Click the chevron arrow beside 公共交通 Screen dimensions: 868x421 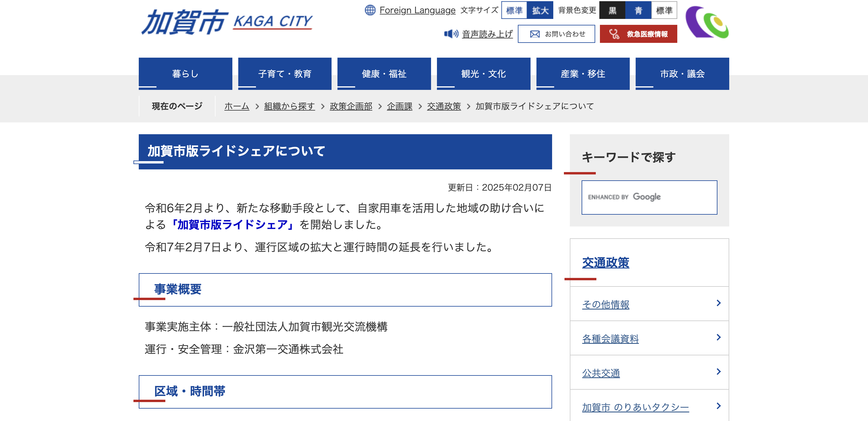(x=719, y=371)
